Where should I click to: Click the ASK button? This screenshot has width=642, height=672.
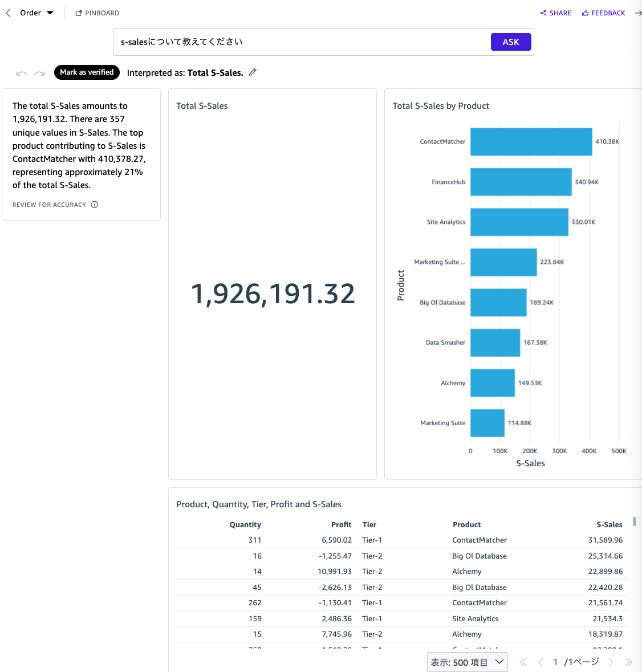click(510, 41)
